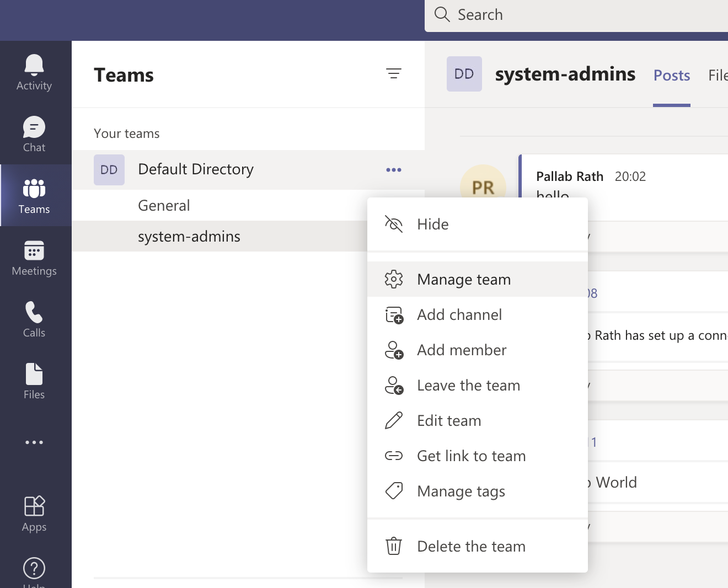Click the Leave the team icon
The width and height of the screenshot is (728, 588).
394,386
